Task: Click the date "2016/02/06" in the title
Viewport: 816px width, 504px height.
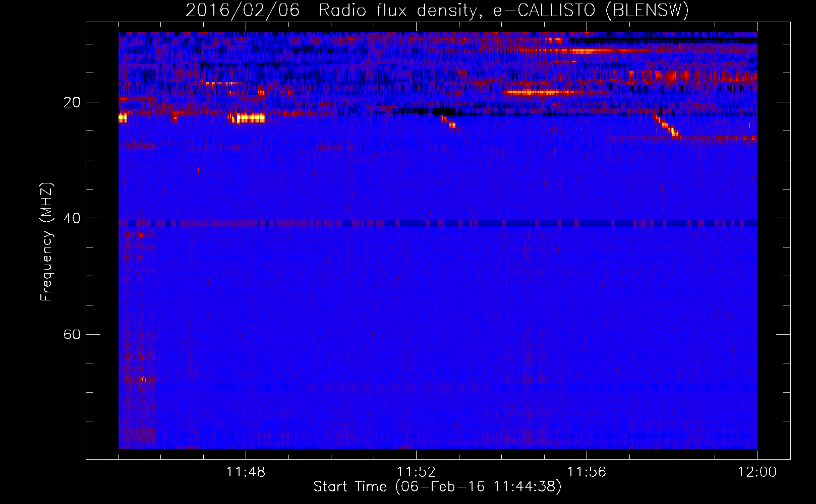Action: [243, 11]
